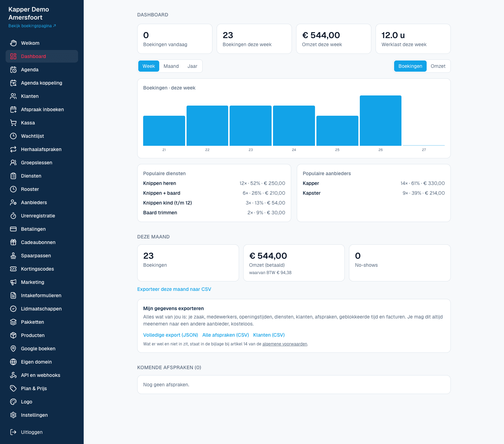Click the Herhaalafspraken repeat icon

pos(13,149)
